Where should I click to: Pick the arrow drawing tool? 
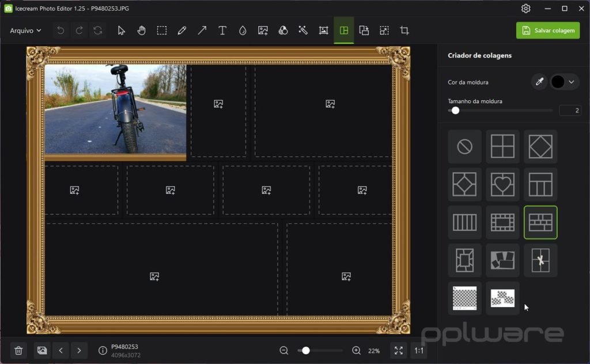click(x=202, y=31)
